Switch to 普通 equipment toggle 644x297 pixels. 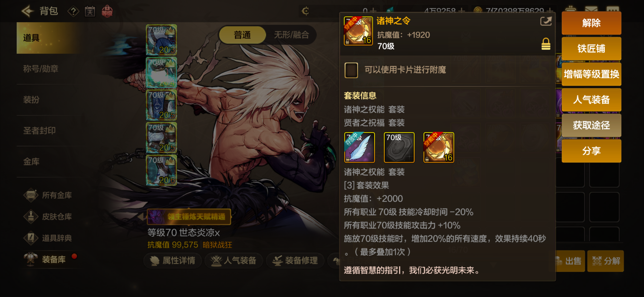pyautogui.click(x=242, y=35)
